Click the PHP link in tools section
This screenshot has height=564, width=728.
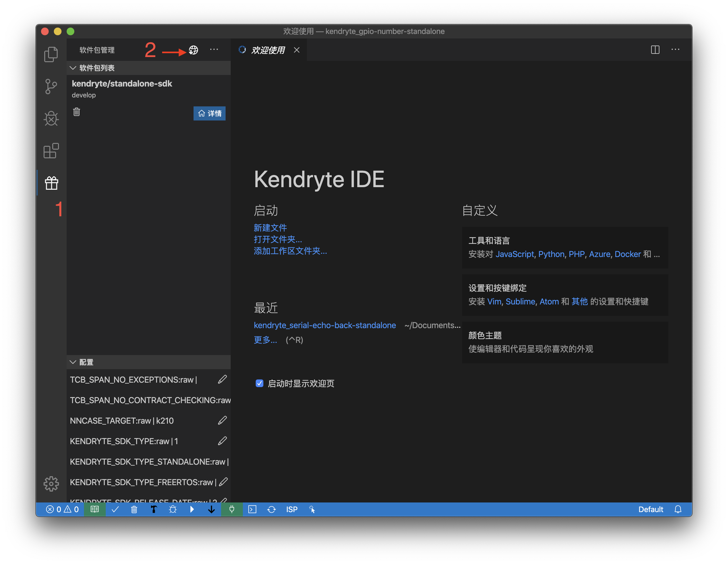tap(577, 254)
